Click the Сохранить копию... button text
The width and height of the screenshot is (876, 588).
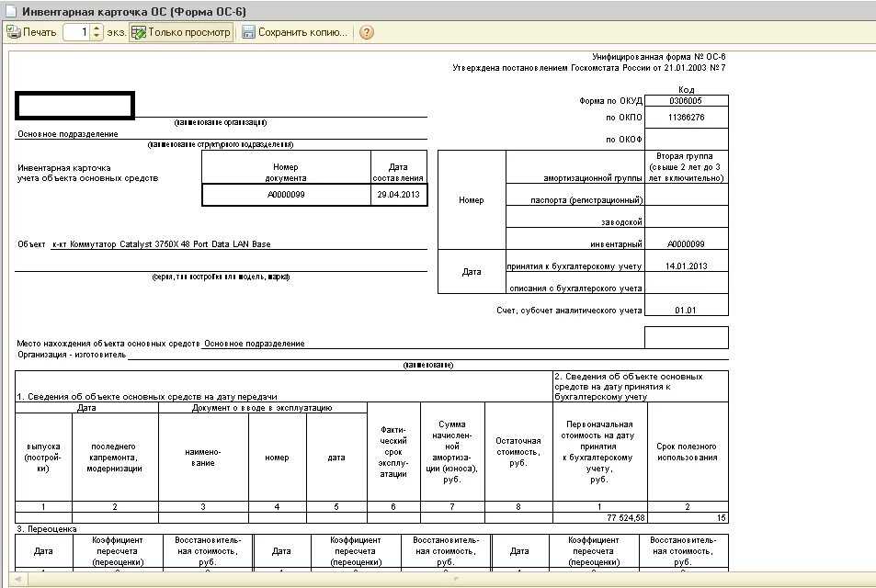point(302,32)
